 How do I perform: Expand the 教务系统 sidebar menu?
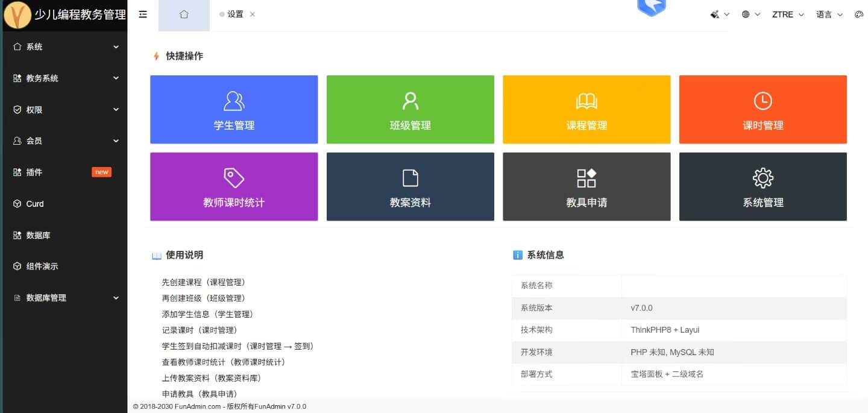click(x=63, y=78)
